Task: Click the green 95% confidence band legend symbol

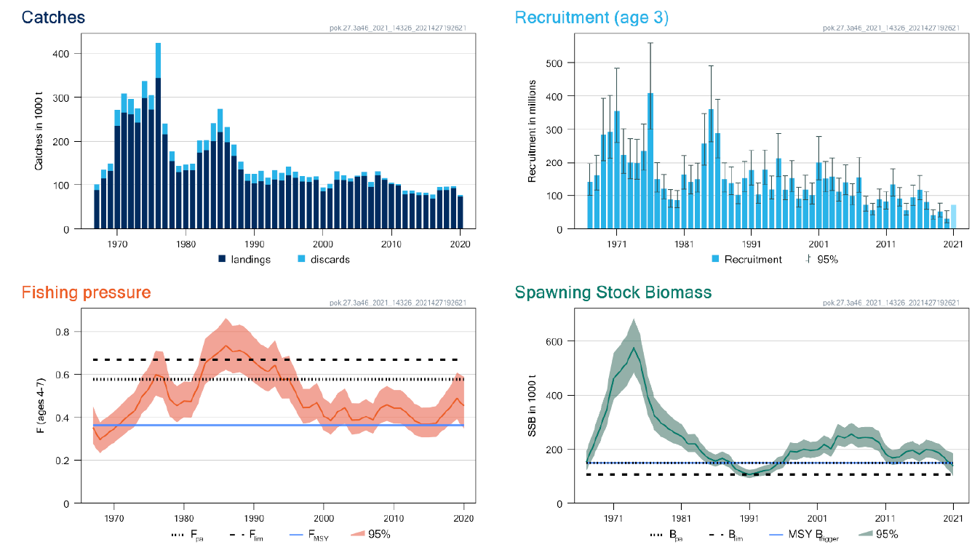Action: (867, 536)
